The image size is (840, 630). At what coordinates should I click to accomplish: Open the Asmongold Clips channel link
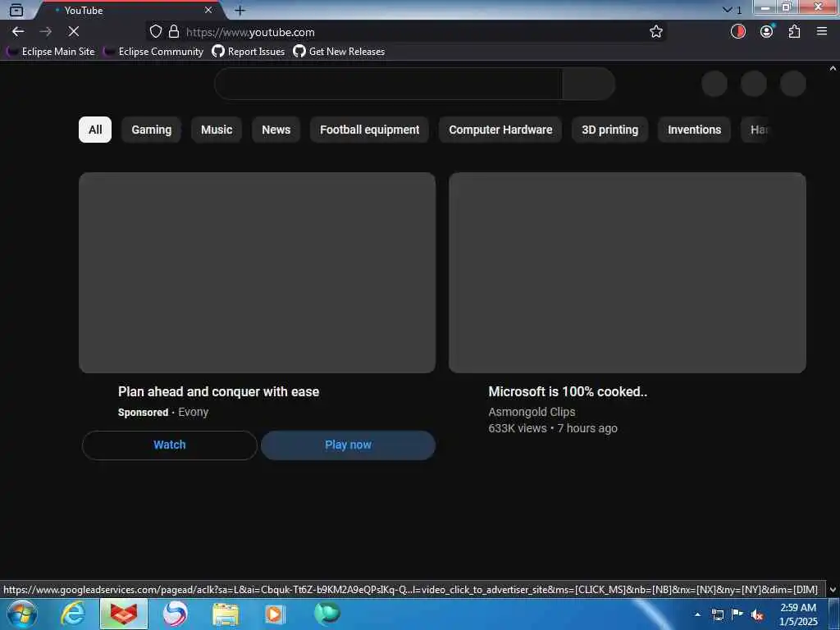(532, 412)
